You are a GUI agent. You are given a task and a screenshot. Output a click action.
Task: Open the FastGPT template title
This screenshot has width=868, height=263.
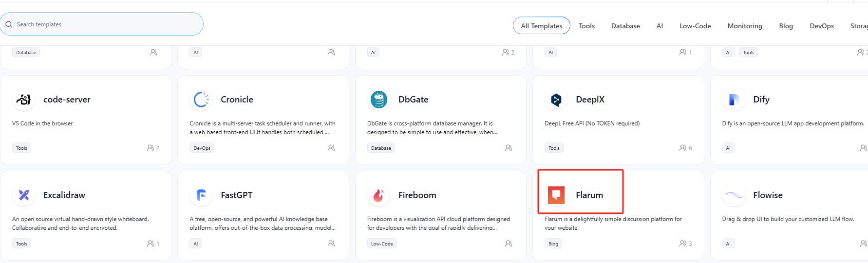point(237,195)
